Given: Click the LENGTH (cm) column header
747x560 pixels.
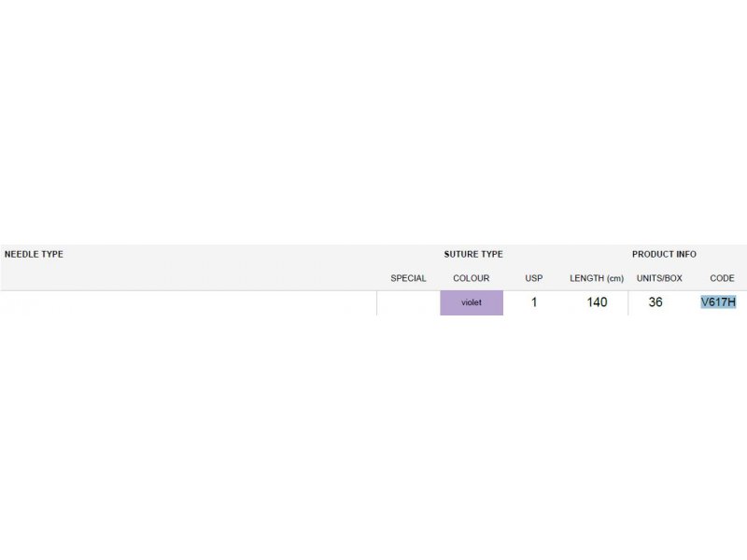Looking at the screenshot, I should pyautogui.click(x=597, y=278).
